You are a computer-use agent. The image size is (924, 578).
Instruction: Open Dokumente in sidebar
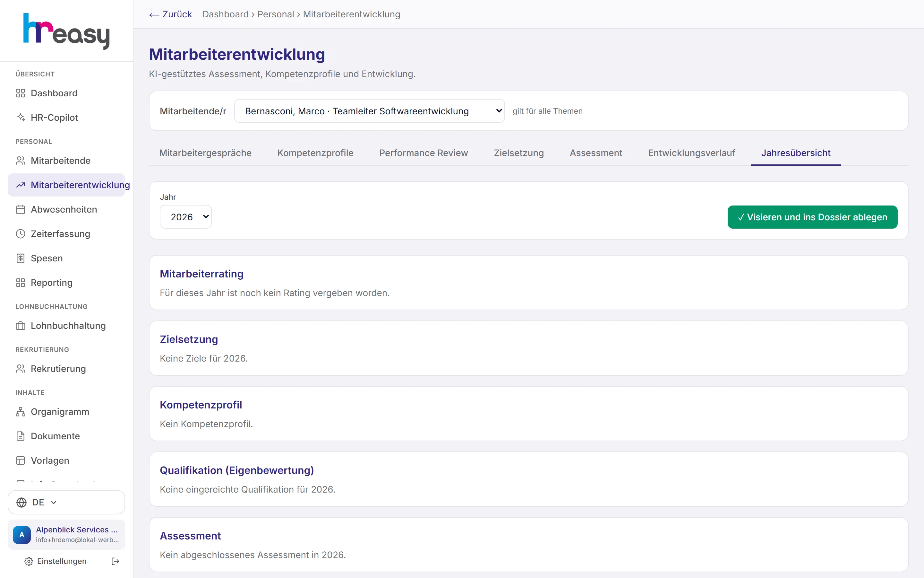click(x=66, y=436)
